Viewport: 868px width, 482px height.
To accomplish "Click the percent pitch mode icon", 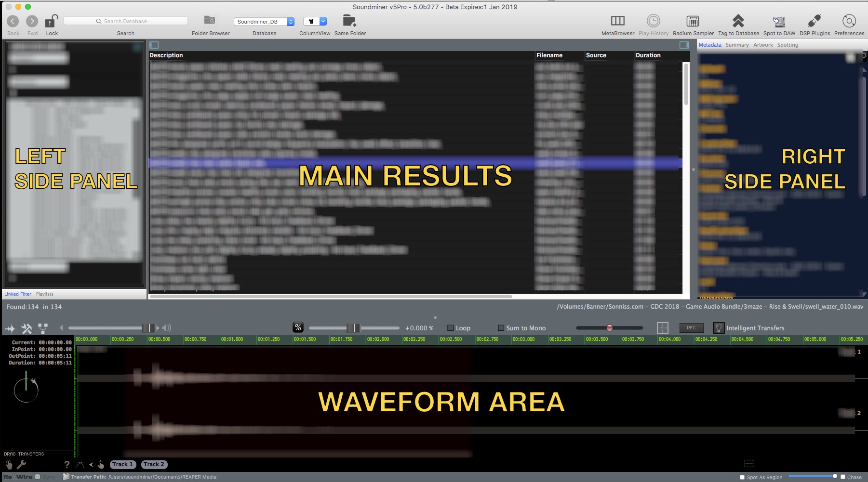I will coord(298,327).
